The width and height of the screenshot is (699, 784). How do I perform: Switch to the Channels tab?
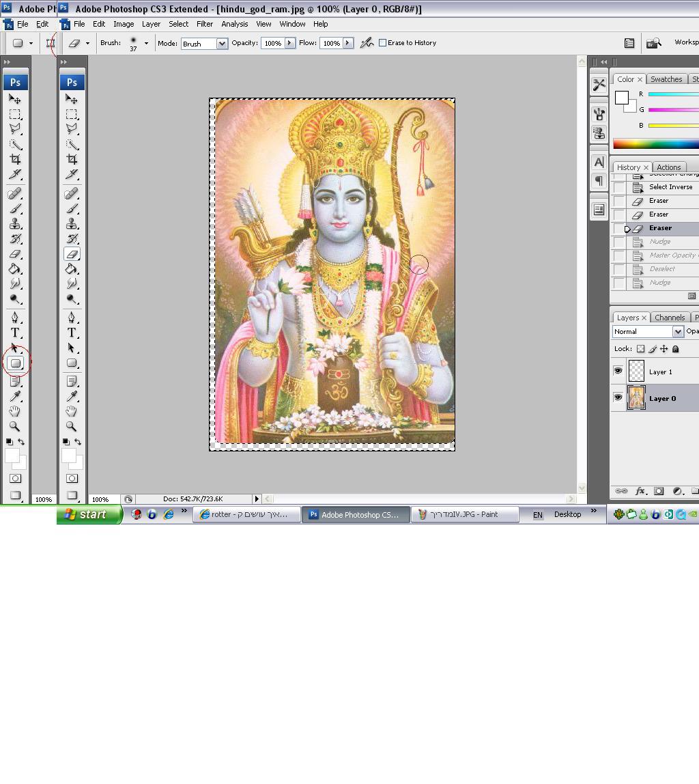coord(669,318)
